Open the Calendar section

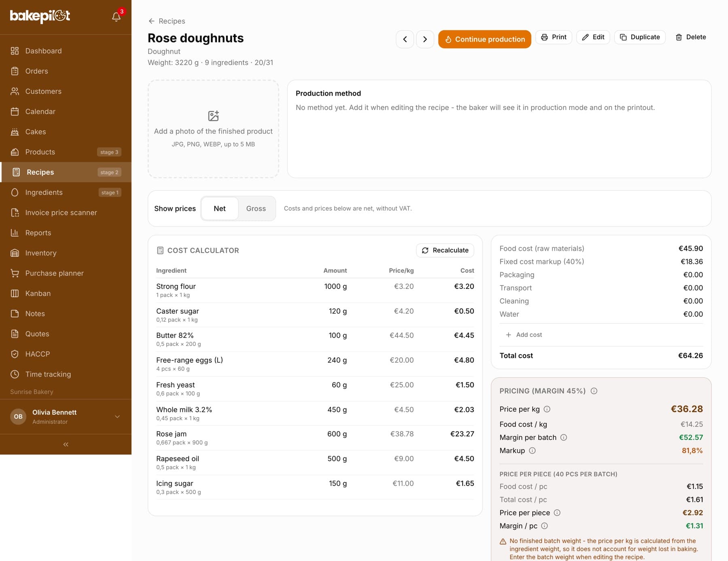(66, 112)
